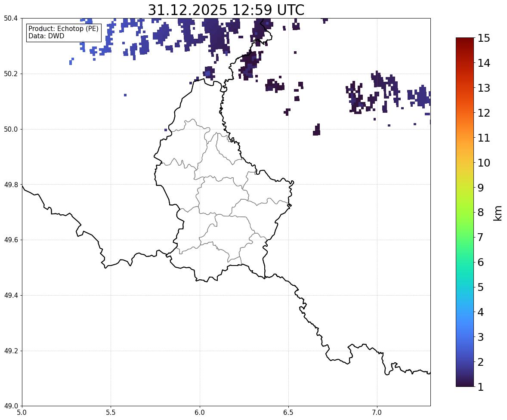507x420 pixels.
Task: Click colorbar tick value 10
Action: point(484,163)
